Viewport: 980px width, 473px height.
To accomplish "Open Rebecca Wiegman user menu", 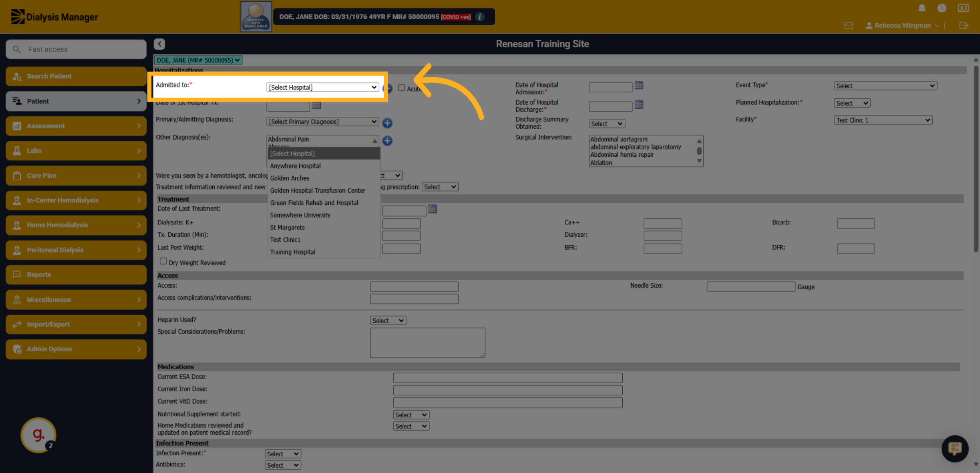I will pos(902,25).
